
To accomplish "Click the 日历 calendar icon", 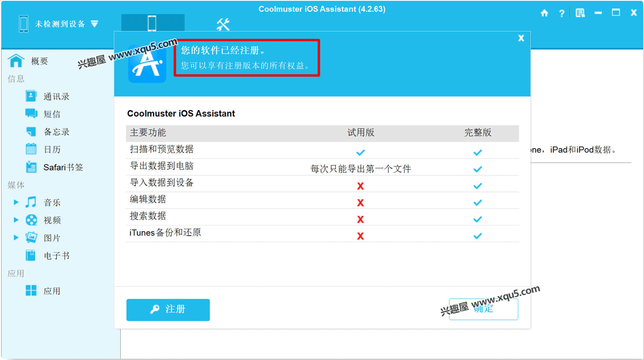I will pos(31,149).
